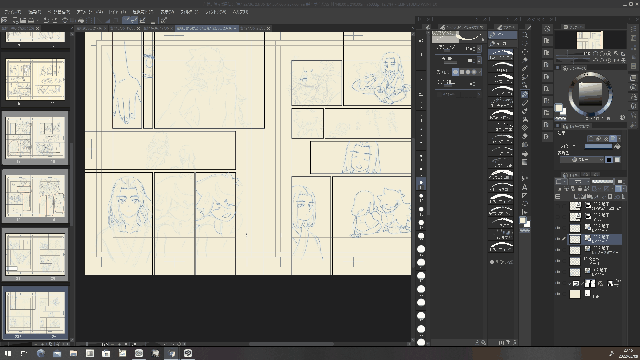The image size is (640, 360).
Task: Click the highlighted brush tool icon
Action: pyautogui.click(x=525, y=94)
